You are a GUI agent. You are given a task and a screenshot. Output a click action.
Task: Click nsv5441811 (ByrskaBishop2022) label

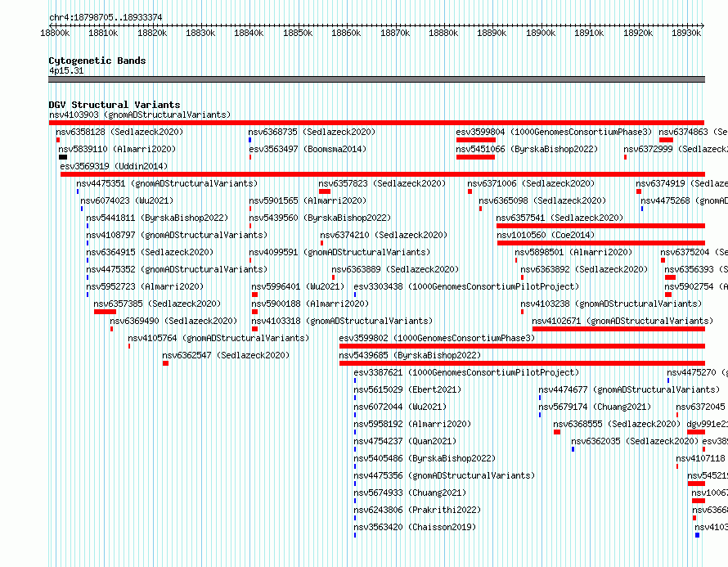(157, 218)
